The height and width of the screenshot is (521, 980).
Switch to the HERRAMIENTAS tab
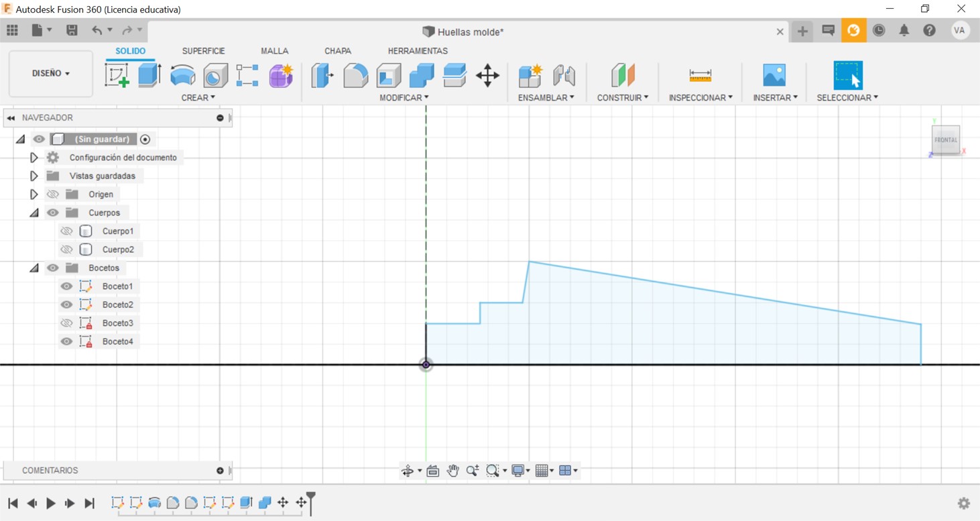point(418,51)
